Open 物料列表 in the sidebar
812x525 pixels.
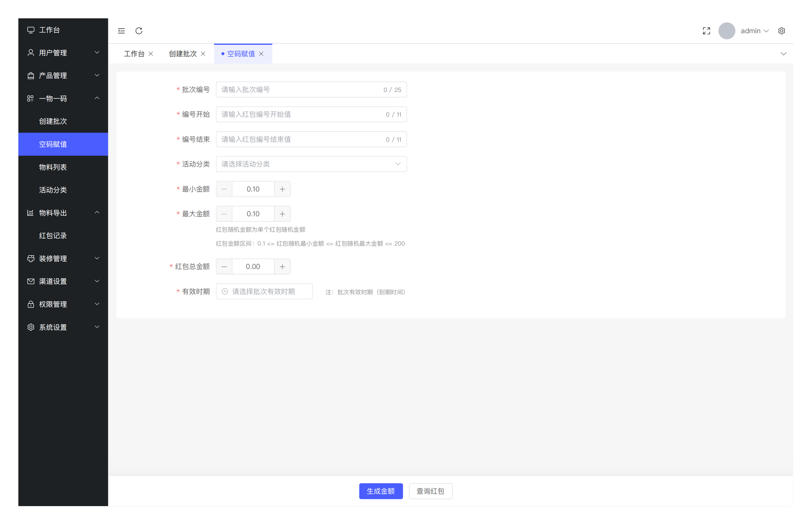click(x=53, y=167)
